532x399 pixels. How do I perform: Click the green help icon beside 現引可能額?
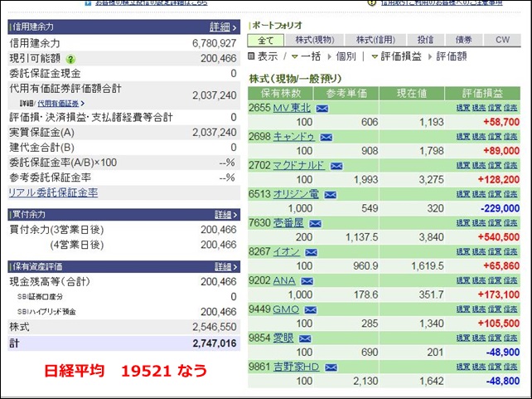click(70, 60)
